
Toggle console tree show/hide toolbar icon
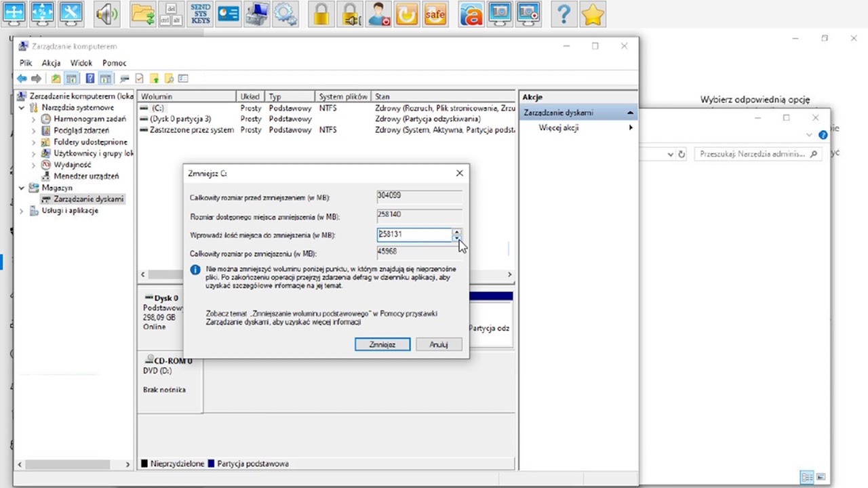(x=71, y=79)
